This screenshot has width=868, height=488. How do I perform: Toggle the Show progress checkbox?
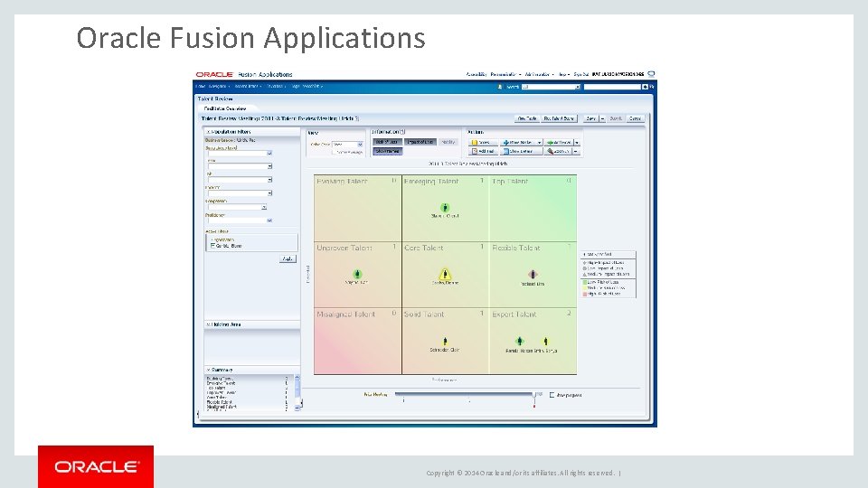point(552,395)
